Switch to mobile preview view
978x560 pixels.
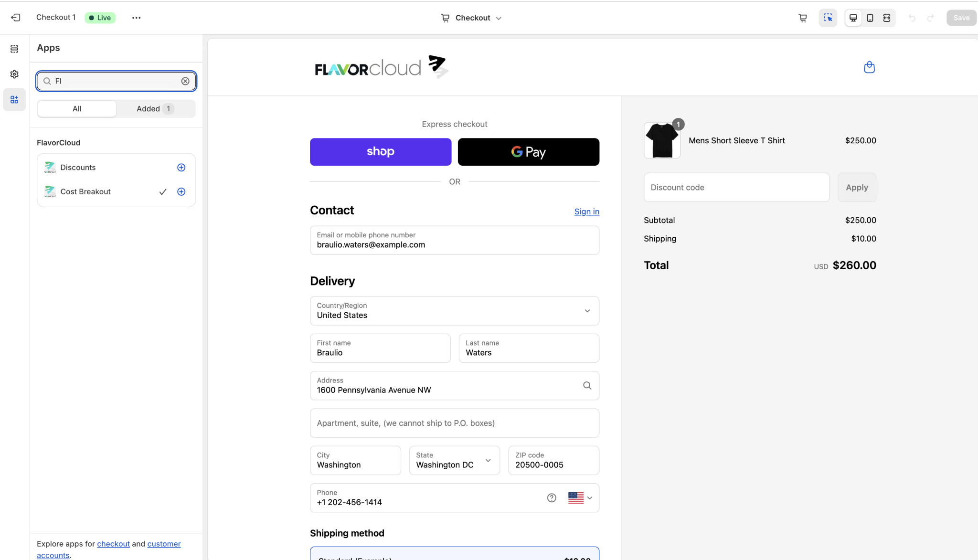point(870,18)
